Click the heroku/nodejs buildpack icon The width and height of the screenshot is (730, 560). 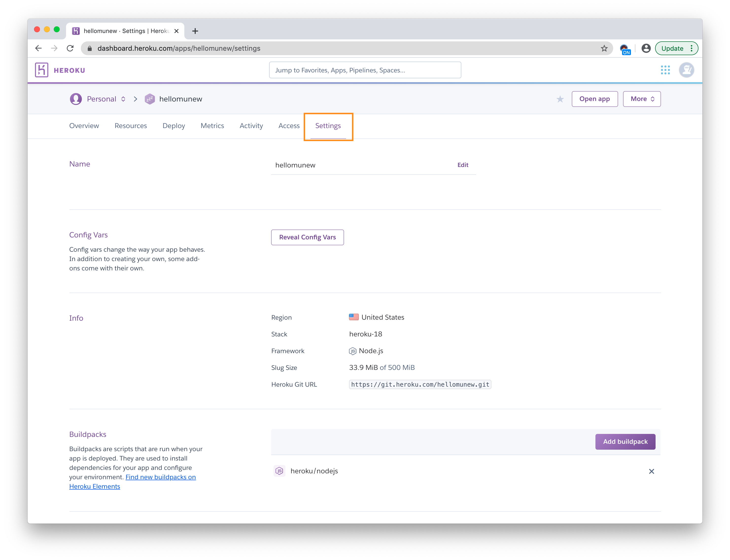coord(279,471)
